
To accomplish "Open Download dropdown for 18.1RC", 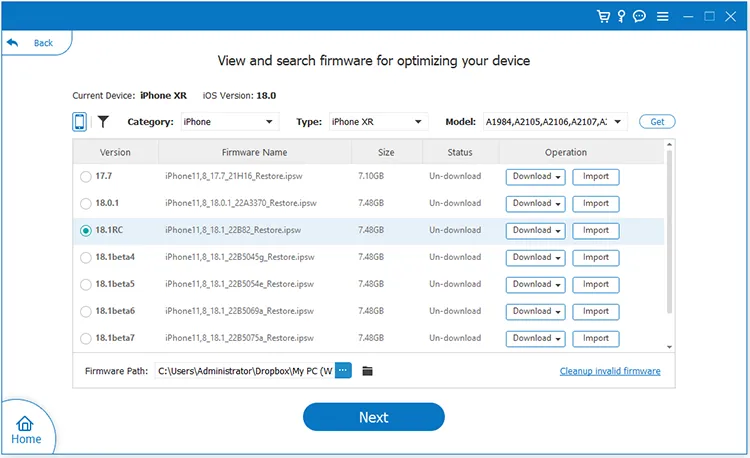I will pyautogui.click(x=536, y=231).
